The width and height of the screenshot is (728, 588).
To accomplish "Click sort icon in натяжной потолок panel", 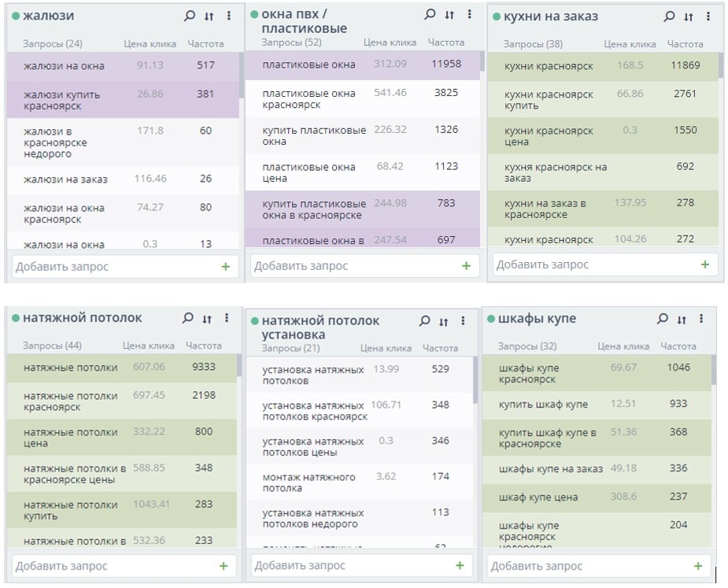I will coord(207,319).
